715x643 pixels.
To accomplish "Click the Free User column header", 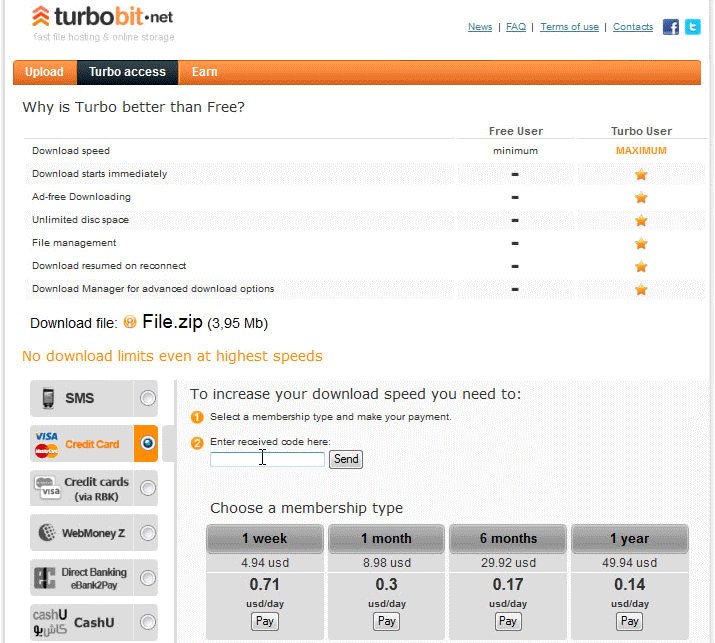I will [x=516, y=131].
